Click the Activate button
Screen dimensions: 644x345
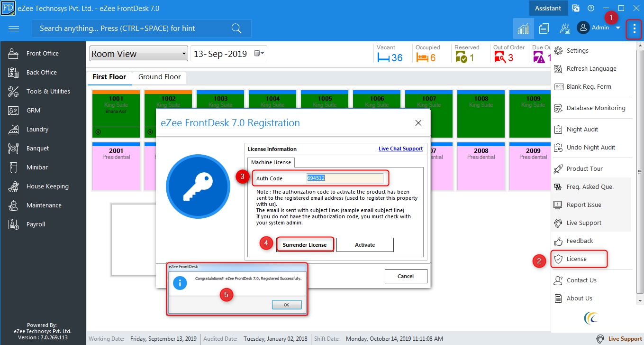tap(365, 245)
